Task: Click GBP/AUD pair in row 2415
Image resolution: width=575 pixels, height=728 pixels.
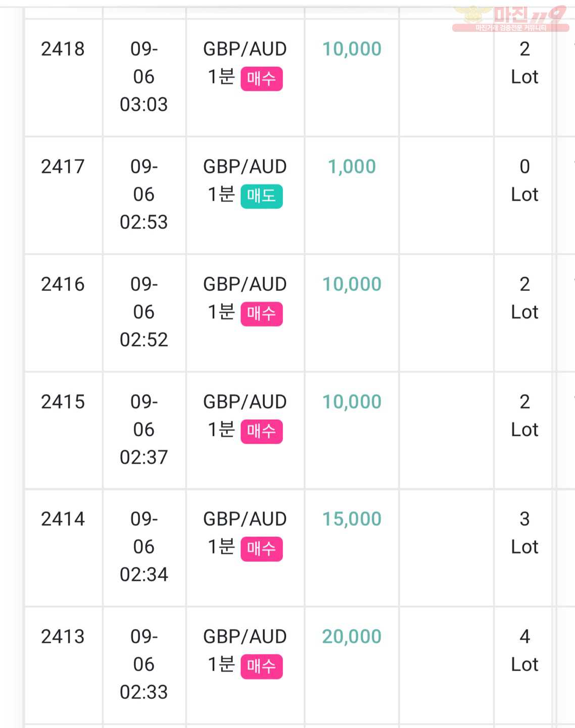Action: pos(245,402)
